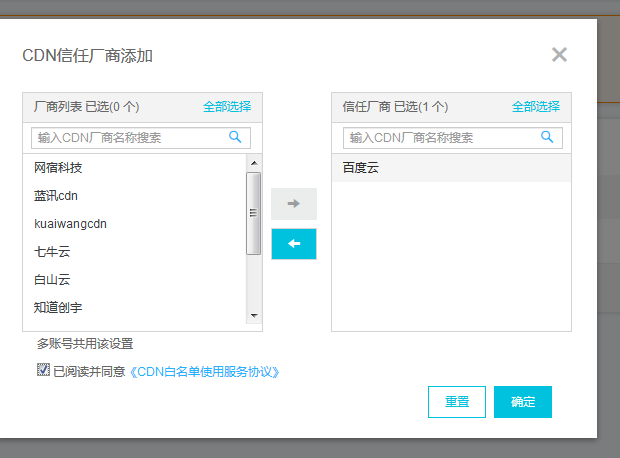Select all in 厂商列表 panel
620x458 pixels.
pyautogui.click(x=227, y=106)
